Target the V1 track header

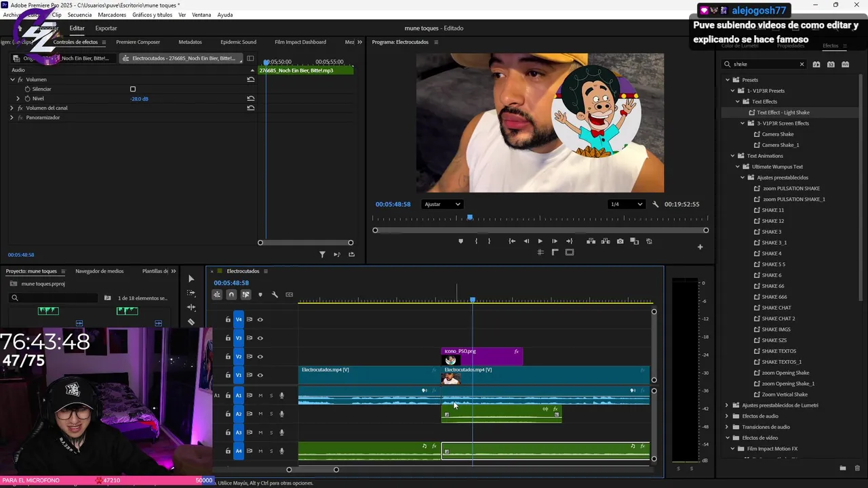tap(239, 375)
